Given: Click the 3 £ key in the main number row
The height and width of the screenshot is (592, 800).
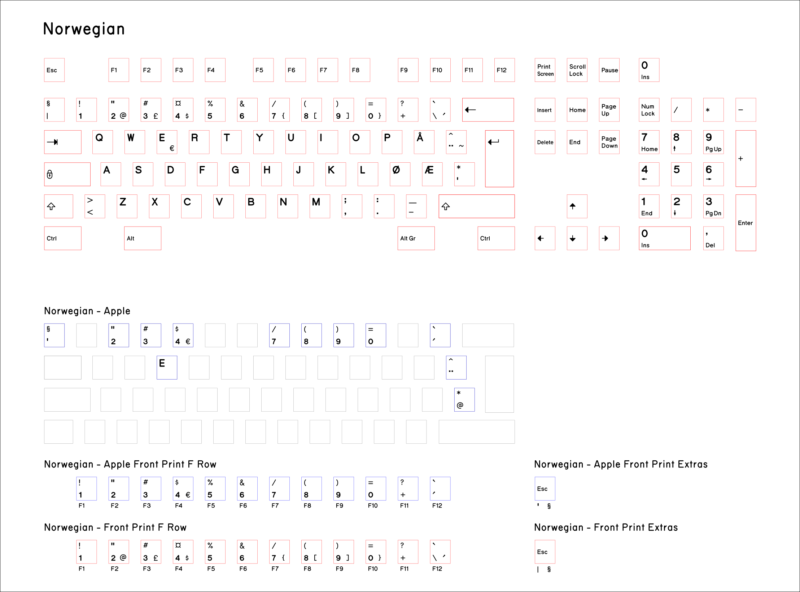Looking at the screenshot, I should click(x=151, y=110).
